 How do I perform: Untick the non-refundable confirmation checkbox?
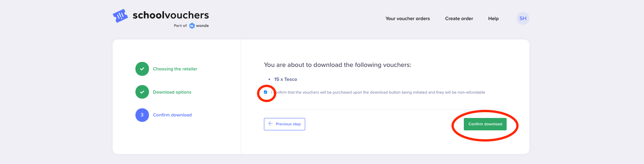pos(265,92)
